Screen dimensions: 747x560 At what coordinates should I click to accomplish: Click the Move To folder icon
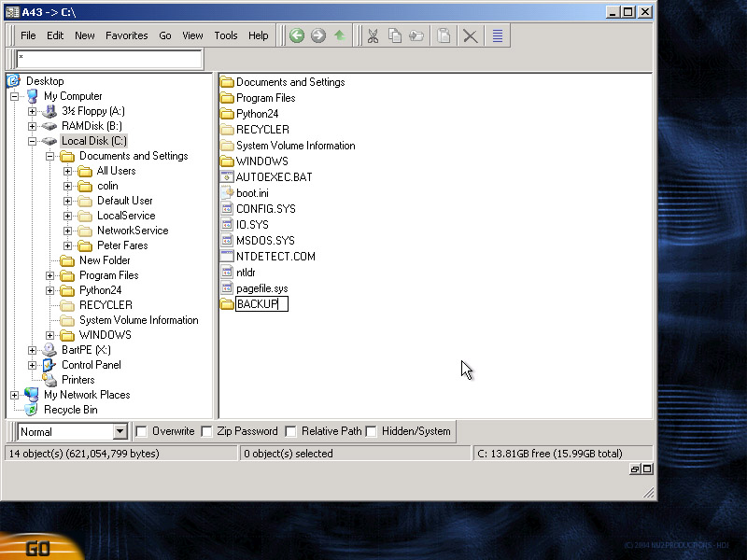[416, 35]
